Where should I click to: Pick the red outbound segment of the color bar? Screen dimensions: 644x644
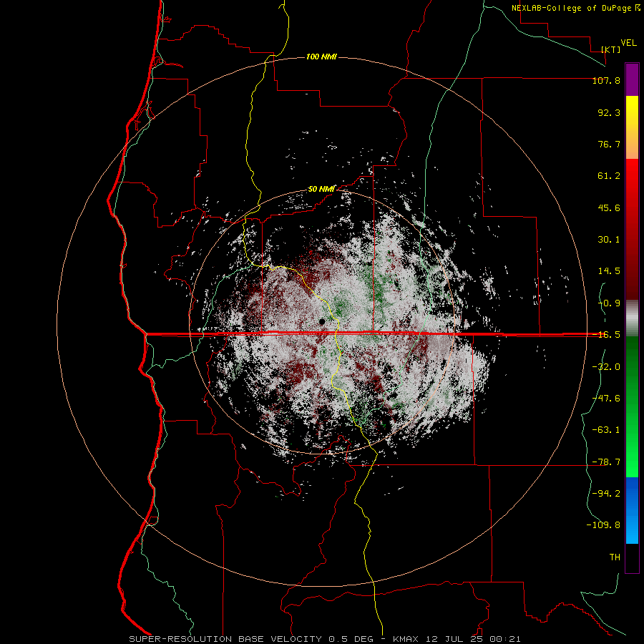632,229
